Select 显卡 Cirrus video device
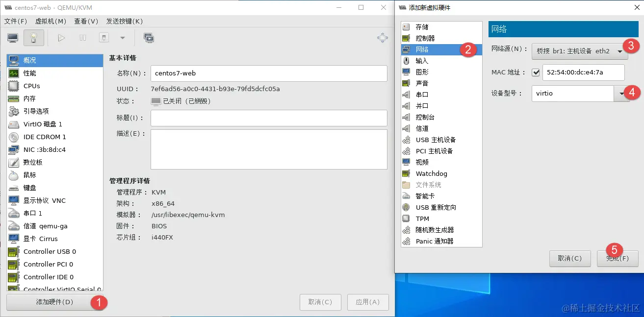Viewport: 644px width, 317px height. (55, 239)
